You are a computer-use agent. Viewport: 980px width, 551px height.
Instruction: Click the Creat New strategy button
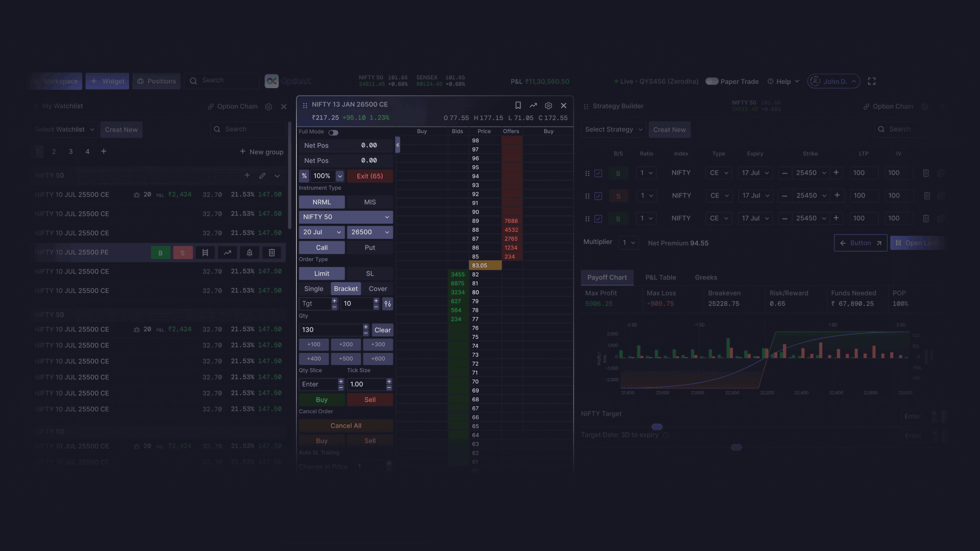[x=670, y=129]
